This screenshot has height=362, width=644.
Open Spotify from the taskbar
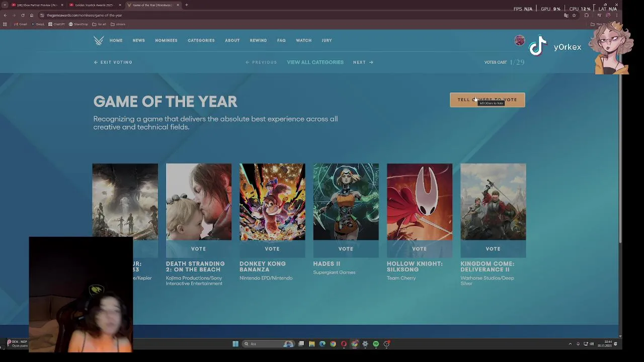[376, 344]
